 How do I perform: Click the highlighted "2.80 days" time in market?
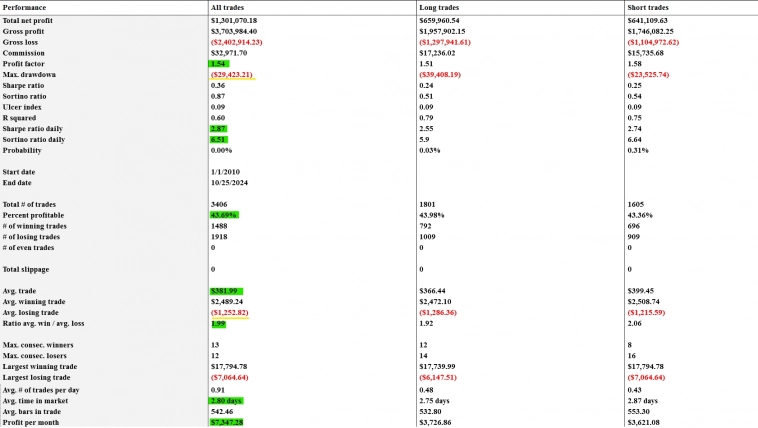226,400
